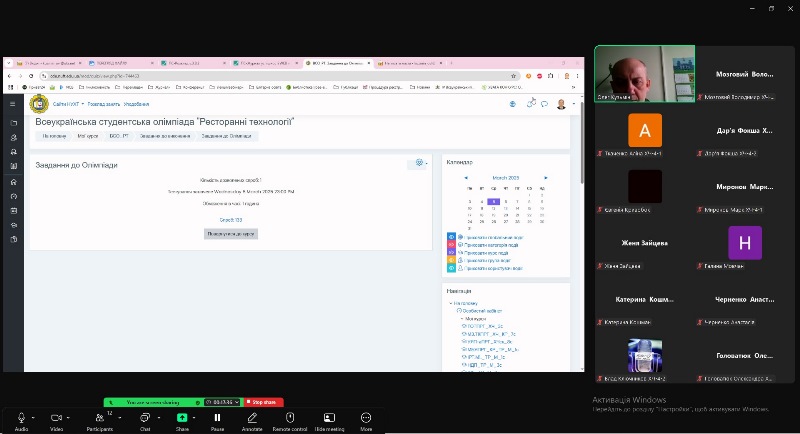Click the Video camera icon
Screen dimensions: 800x434
click(56, 417)
